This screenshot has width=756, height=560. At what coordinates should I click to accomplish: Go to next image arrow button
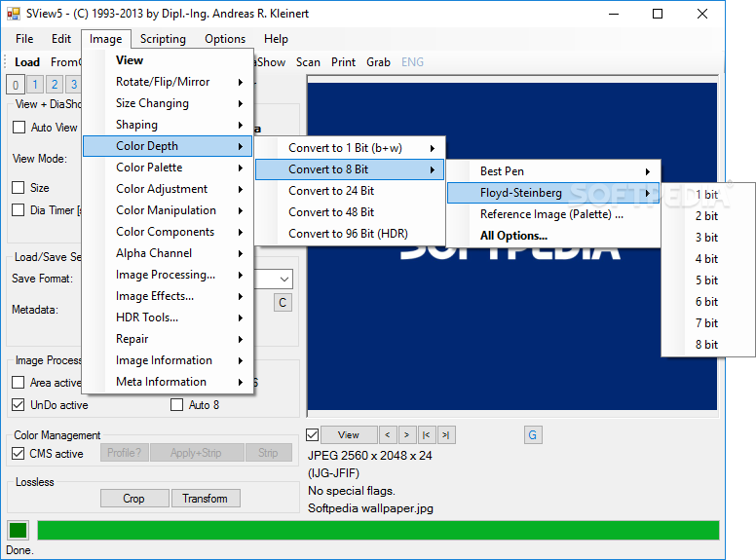407,434
